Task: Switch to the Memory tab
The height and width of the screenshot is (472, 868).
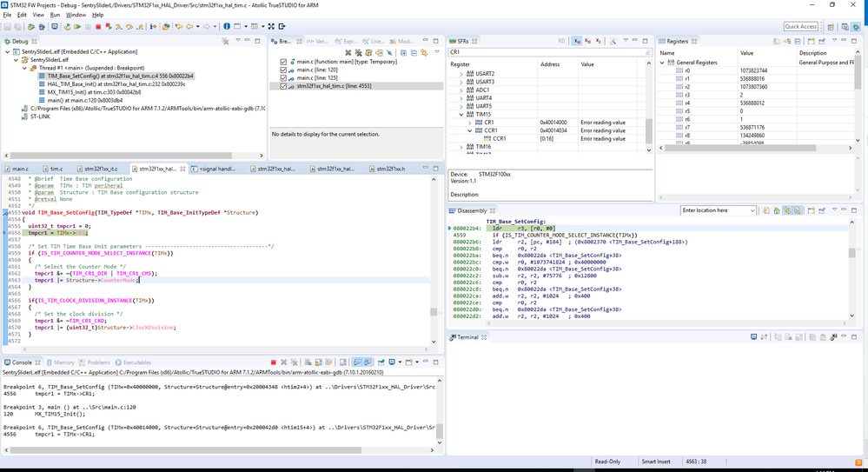Action: pos(60,362)
